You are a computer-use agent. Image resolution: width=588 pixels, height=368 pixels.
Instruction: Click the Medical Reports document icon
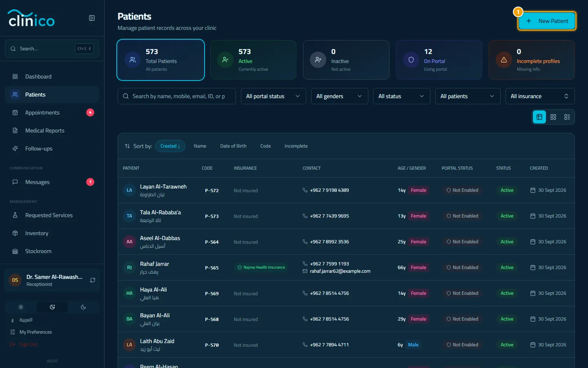15,130
